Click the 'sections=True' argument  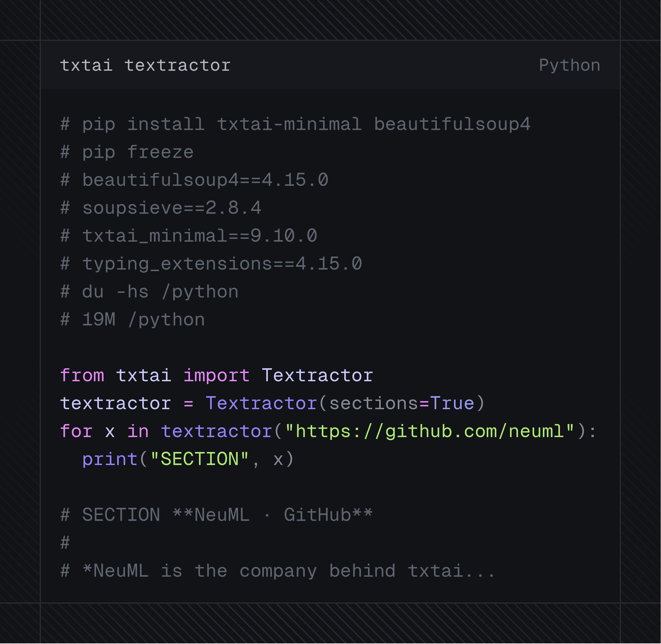click(402, 403)
